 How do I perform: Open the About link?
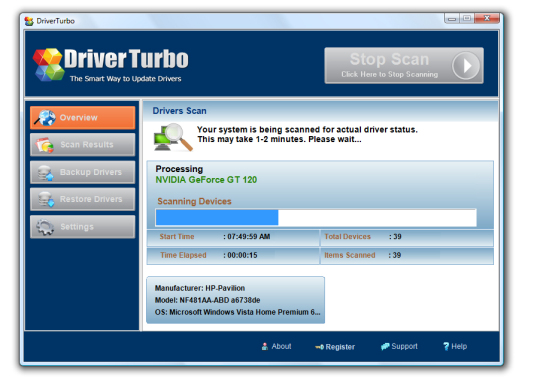click(x=277, y=346)
